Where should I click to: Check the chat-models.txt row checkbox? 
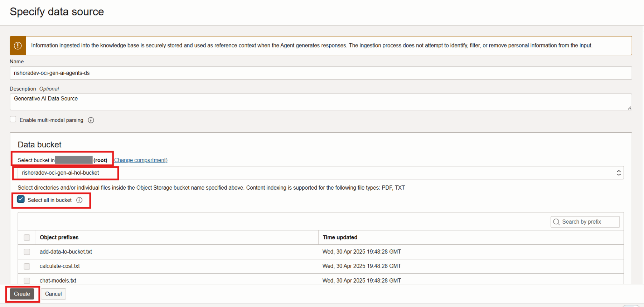(x=27, y=281)
